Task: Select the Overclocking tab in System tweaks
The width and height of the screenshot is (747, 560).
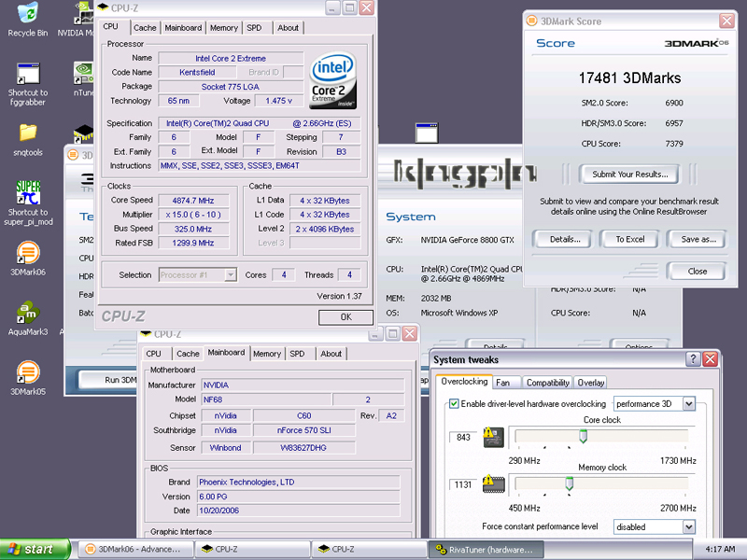Action: pyautogui.click(x=464, y=382)
